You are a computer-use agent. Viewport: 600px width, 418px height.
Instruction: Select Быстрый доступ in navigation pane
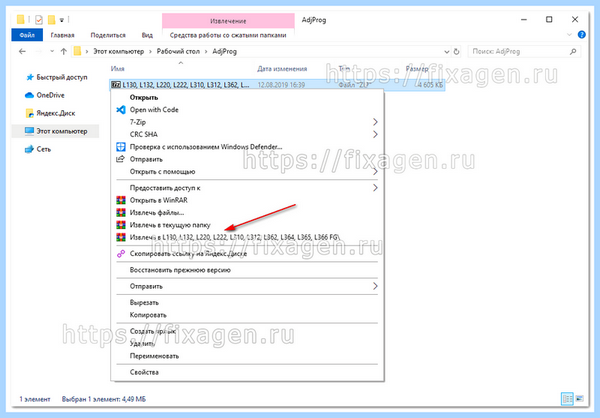[62, 77]
